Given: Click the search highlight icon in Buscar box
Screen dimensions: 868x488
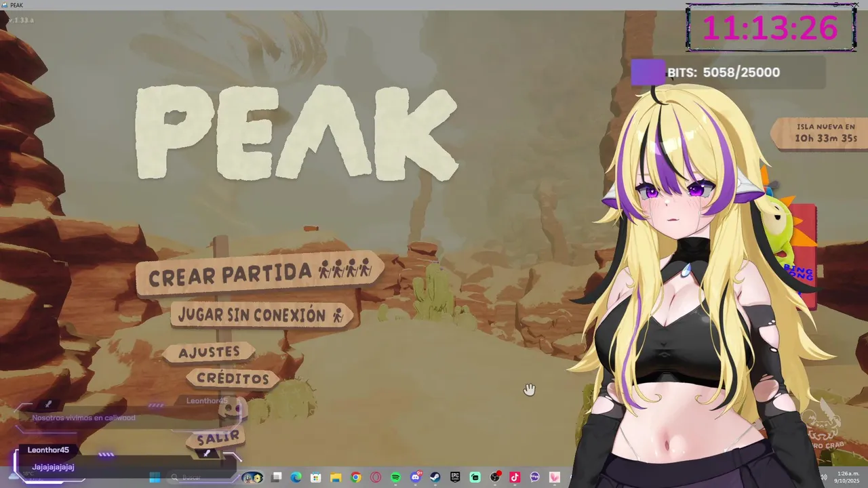Looking at the screenshot, I should coord(253,477).
